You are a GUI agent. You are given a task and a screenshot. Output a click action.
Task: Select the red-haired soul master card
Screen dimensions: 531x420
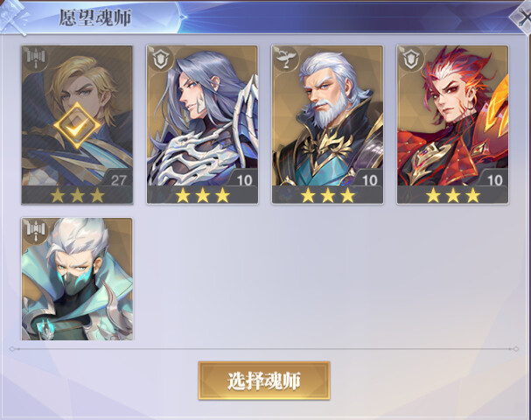pos(453,124)
